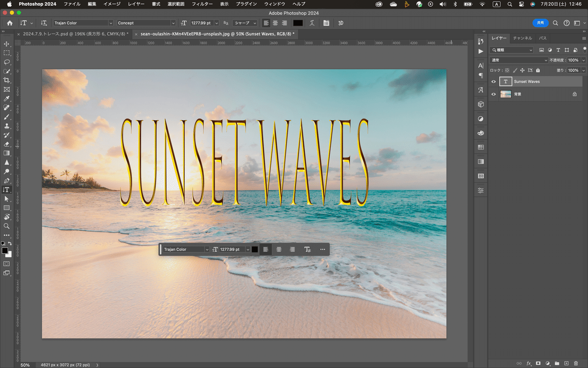Open fill 塗り dropdown arrow

click(584, 70)
